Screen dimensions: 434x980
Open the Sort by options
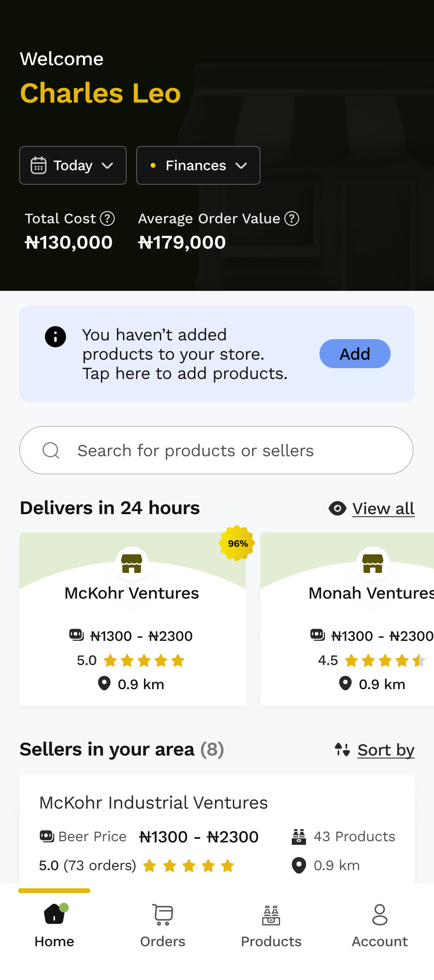(385, 750)
